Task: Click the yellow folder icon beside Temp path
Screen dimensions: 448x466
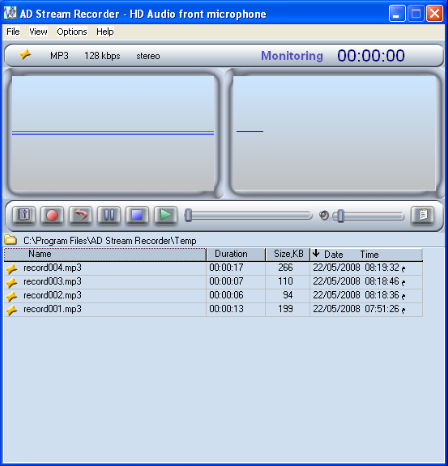Action: click(x=11, y=239)
